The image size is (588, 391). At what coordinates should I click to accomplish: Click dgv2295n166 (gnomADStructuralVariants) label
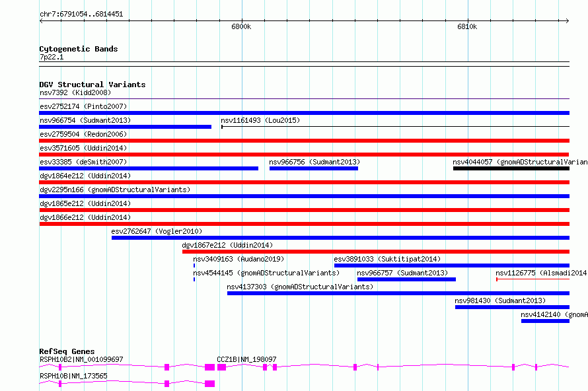coord(115,190)
